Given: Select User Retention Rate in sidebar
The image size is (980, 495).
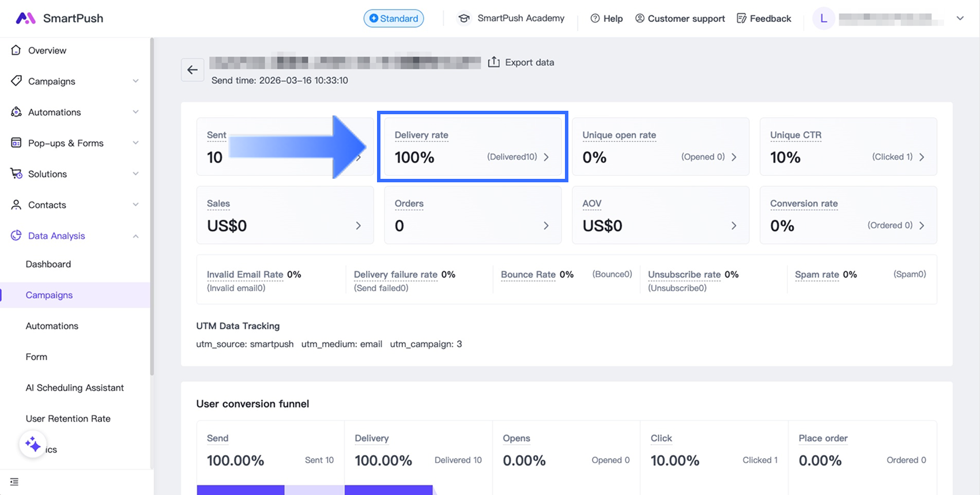Looking at the screenshot, I should tap(68, 419).
